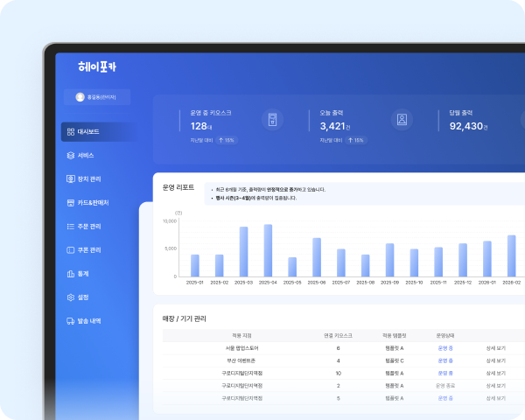525x420 pixels.
Task: Click kiosk icon beside 운영 중 키오스크
Action: click(272, 120)
